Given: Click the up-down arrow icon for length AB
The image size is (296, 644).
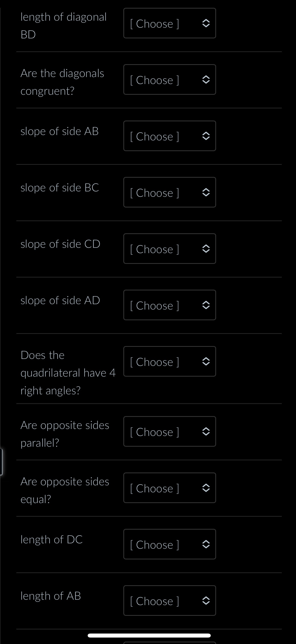Looking at the screenshot, I should click(x=206, y=601).
